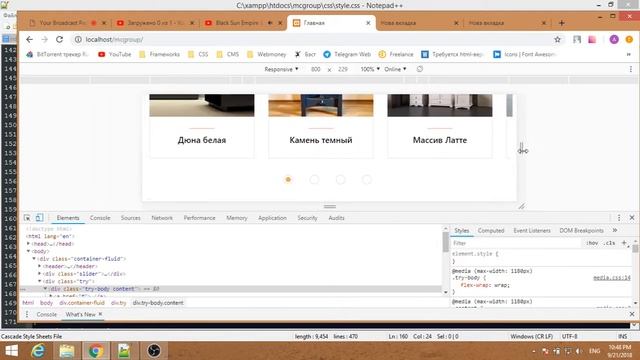Switch to the Performance panel tab
Viewport: 640px width, 360px height.
[199, 218]
